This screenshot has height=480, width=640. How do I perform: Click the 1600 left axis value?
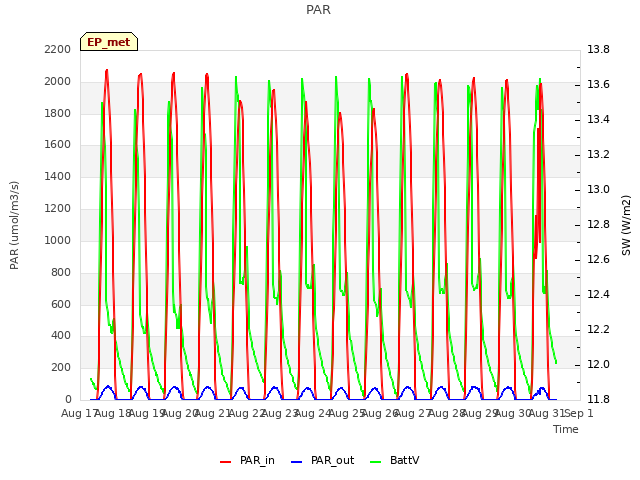click(58, 145)
